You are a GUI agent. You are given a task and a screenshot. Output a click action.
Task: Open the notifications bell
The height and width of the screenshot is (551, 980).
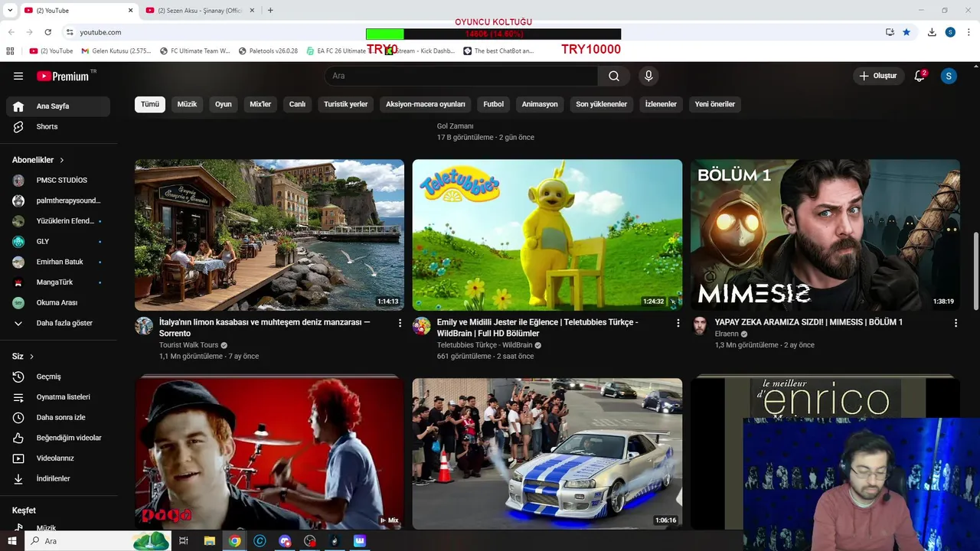[x=920, y=76]
